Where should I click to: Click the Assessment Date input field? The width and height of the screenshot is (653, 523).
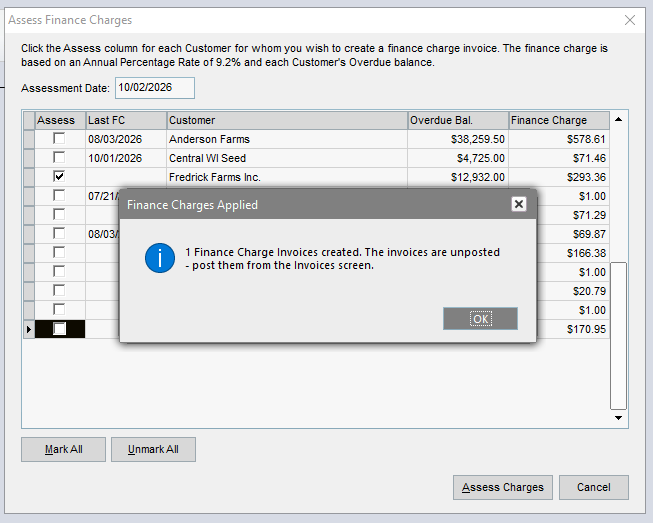point(155,88)
